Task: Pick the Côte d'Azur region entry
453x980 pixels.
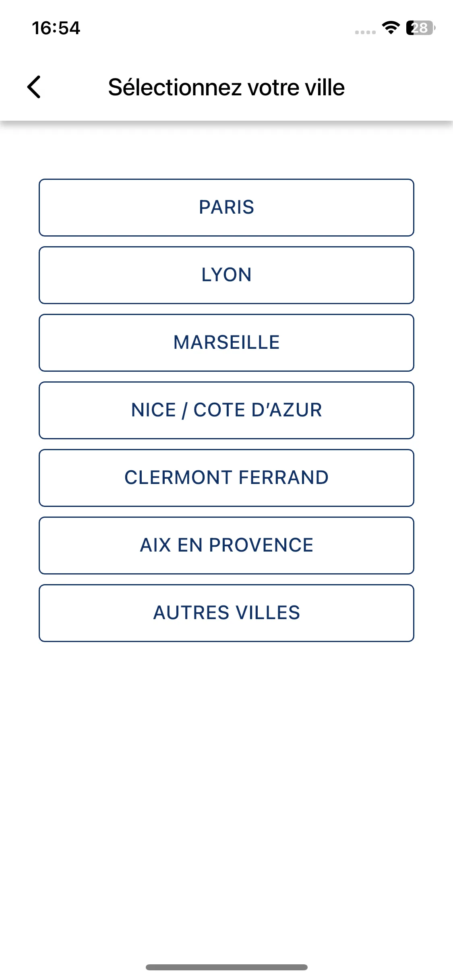Action: pos(226,410)
